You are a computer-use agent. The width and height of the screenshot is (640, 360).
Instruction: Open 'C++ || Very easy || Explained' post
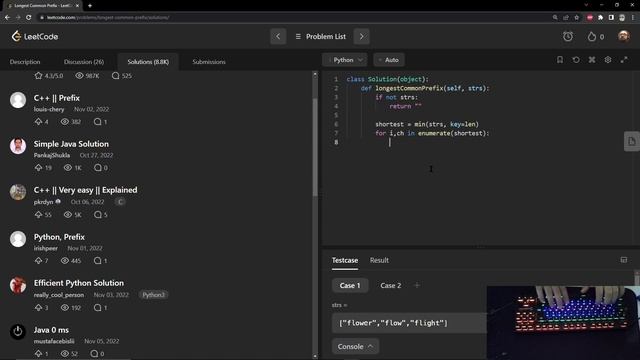(x=85, y=190)
